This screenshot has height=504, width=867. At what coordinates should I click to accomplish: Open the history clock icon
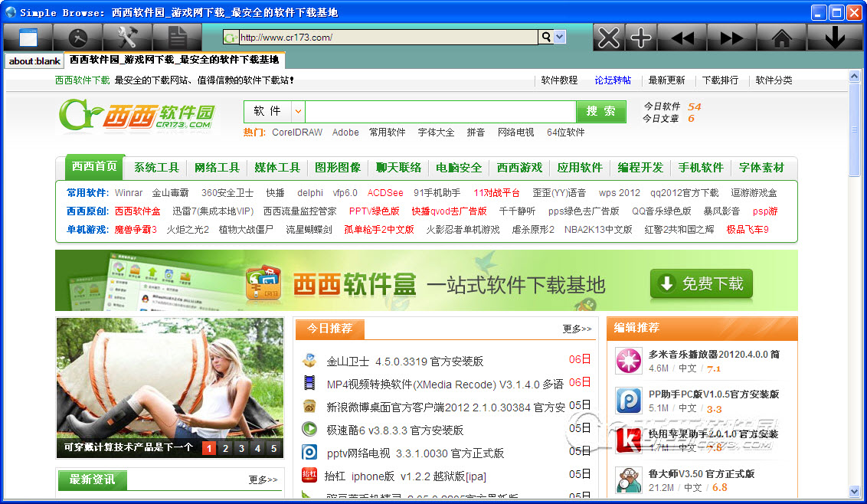point(78,38)
